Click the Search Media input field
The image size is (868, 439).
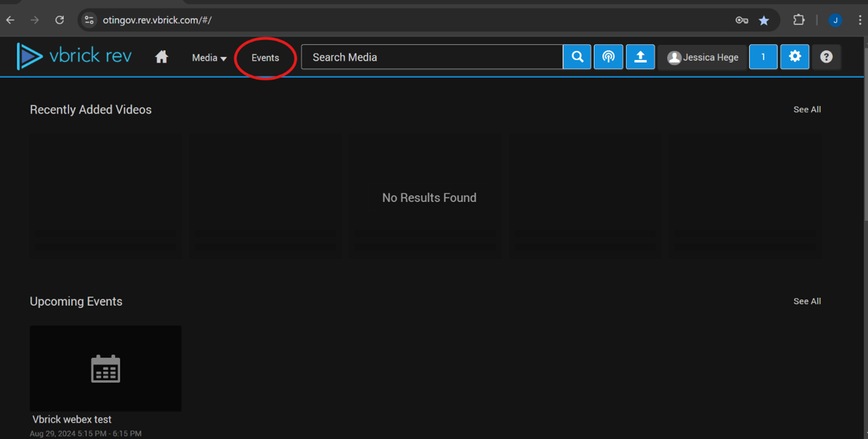tap(432, 57)
